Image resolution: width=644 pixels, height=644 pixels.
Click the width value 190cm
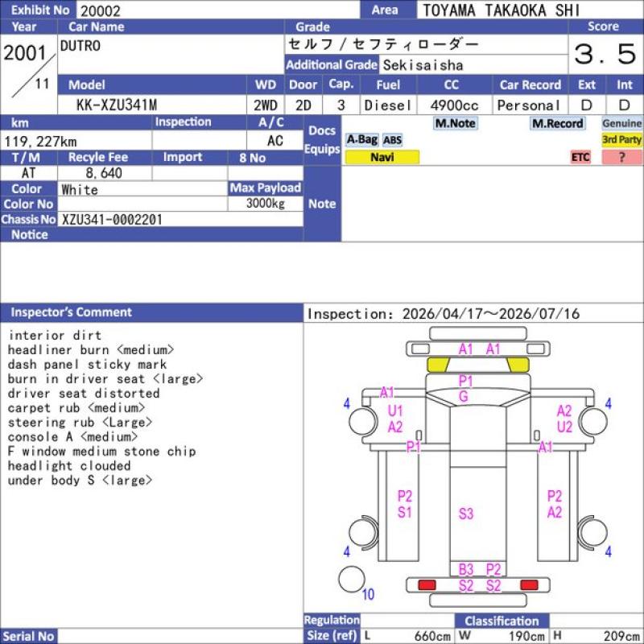pyautogui.click(x=526, y=636)
